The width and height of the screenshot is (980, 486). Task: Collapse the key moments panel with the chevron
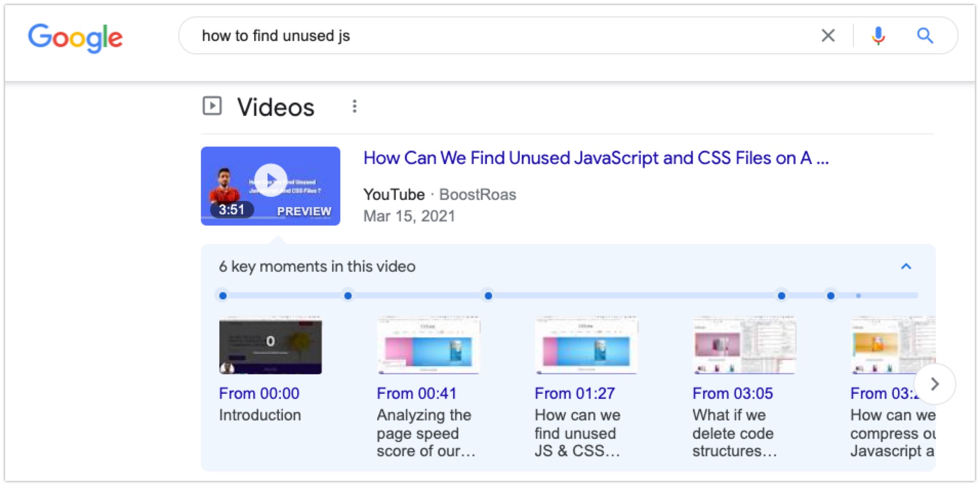click(x=906, y=266)
